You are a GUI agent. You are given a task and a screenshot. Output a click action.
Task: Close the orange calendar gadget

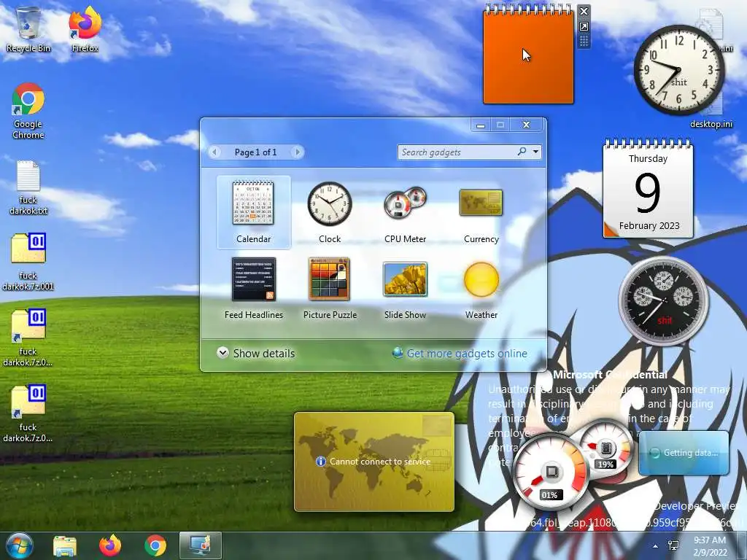(584, 12)
